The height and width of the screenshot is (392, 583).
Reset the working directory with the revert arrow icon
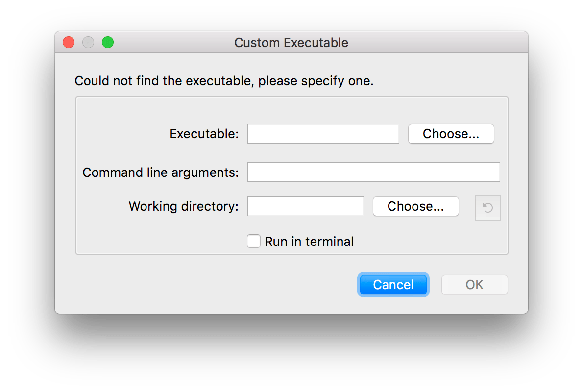click(487, 208)
